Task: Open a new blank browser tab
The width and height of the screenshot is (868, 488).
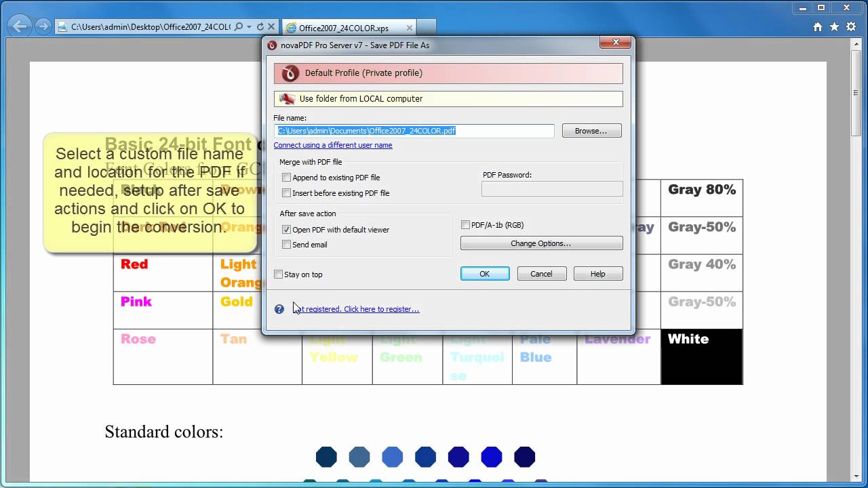Action: (426, 28)
